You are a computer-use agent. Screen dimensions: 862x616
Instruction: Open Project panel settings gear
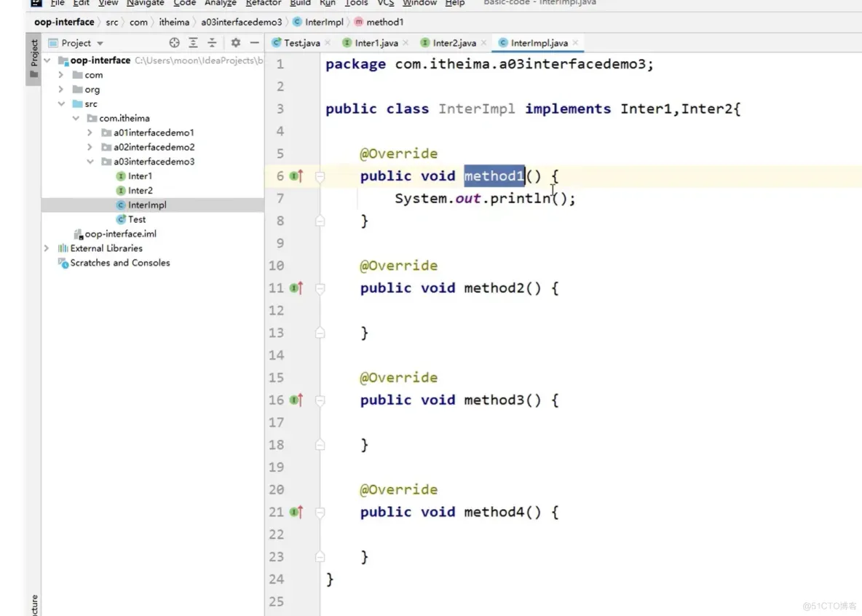[x=235, y=43]
